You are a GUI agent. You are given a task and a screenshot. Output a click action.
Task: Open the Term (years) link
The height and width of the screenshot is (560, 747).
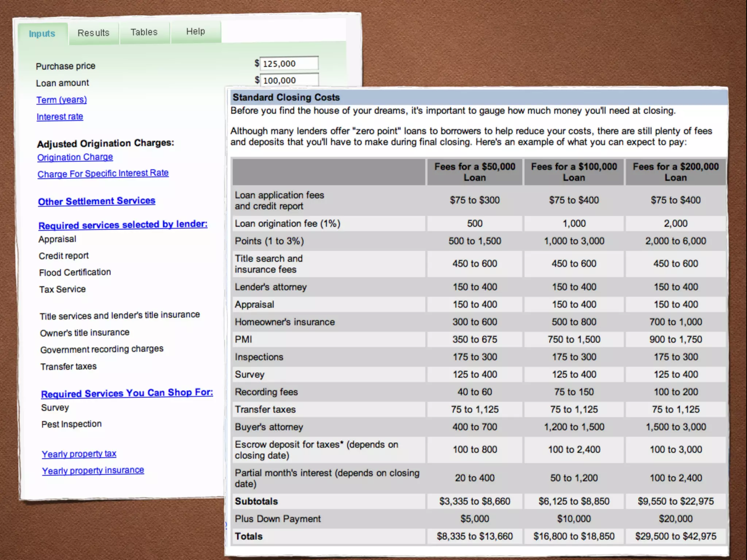click(x=62, y=100)
